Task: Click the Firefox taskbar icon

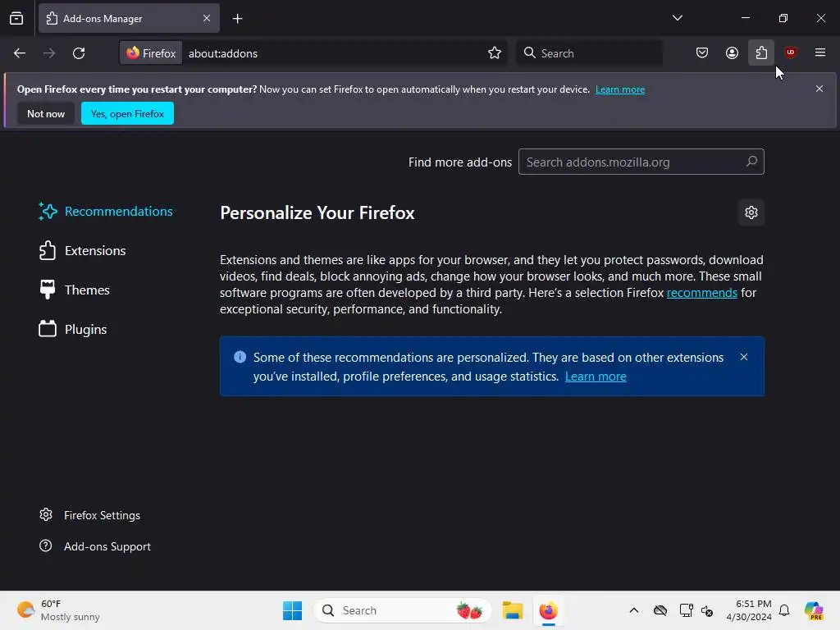Action: (548, 610)
